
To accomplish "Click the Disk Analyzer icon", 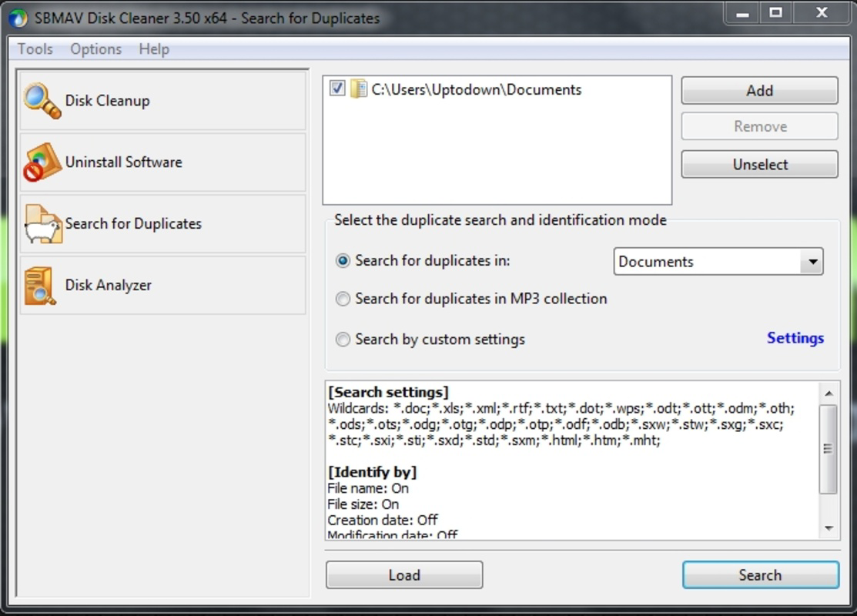I will pyautogui.click(x=40, y=286).
